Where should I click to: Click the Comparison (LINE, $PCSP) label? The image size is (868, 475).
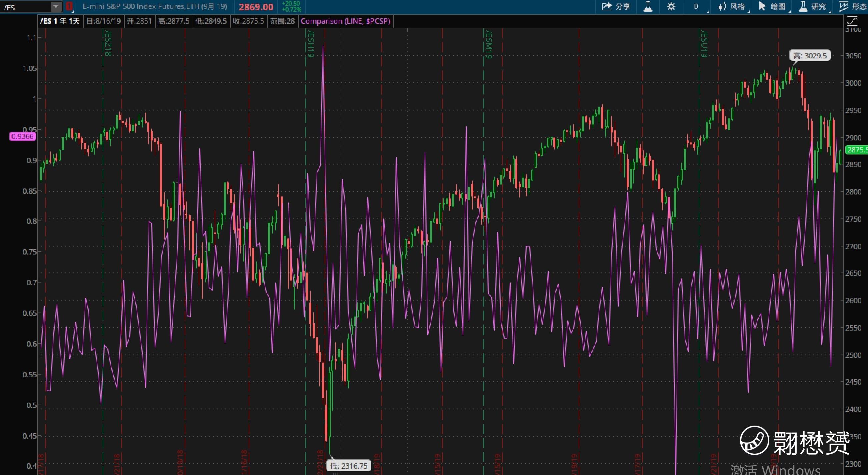click(345, 21)
